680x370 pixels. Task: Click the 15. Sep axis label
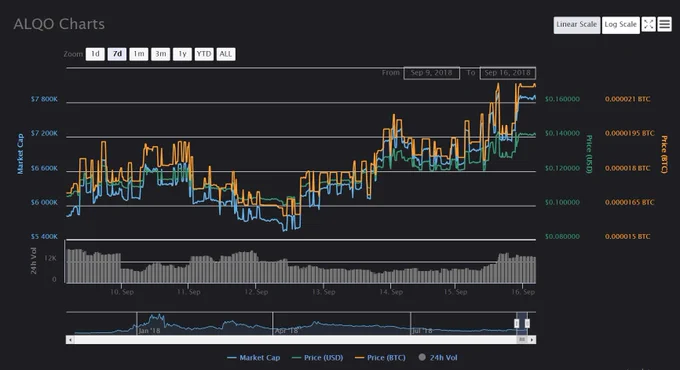click(455, 292)
